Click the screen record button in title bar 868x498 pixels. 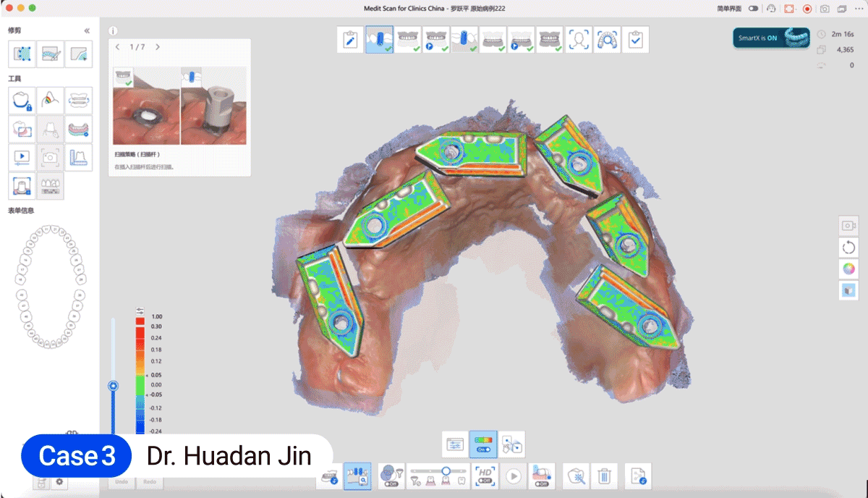click(807, 8)
